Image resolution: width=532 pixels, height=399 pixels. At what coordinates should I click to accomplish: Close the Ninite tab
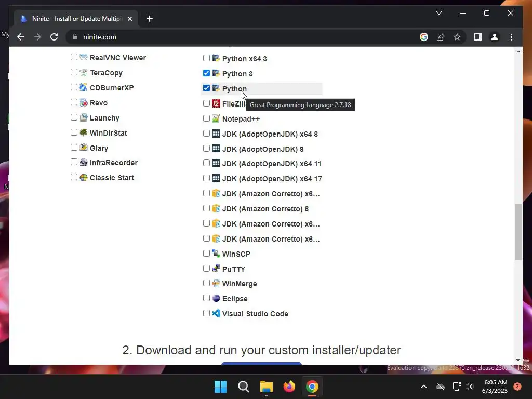(x=129, y=19)
